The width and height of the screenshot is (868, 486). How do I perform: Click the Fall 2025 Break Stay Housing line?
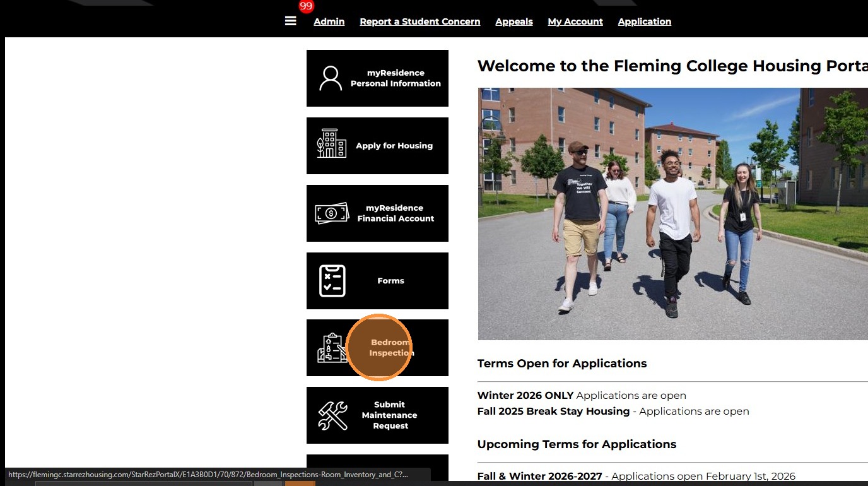pos(613,412)
